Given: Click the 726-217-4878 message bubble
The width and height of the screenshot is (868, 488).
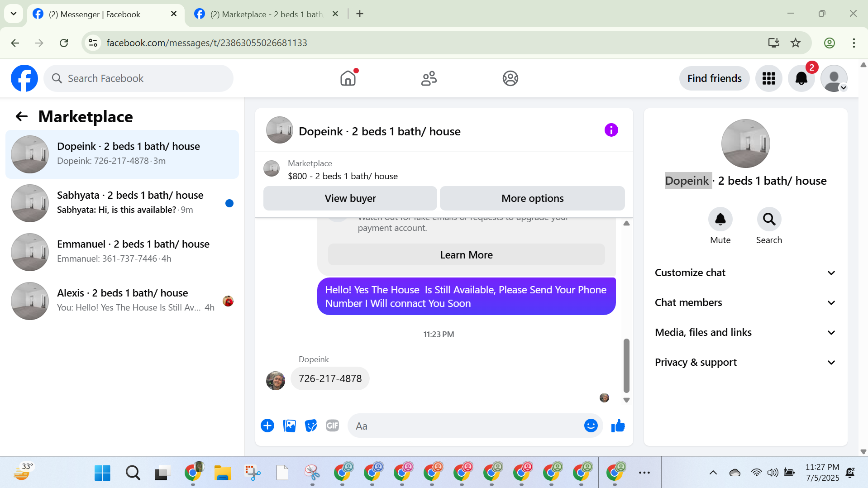Looking at the screenshot, I should coord(330,378).
